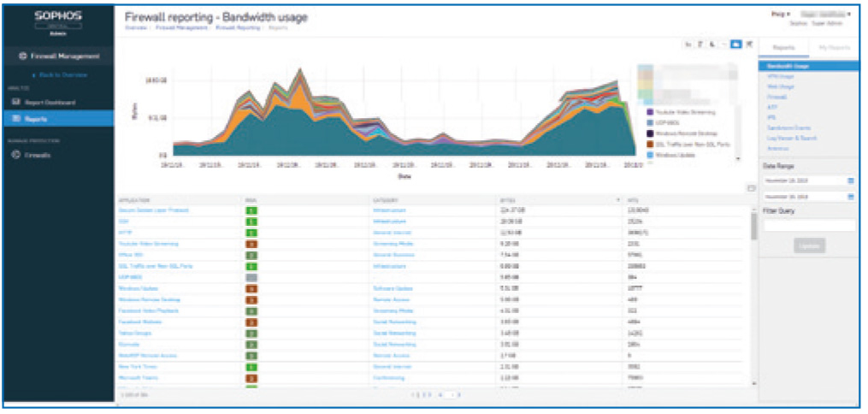Screen dimensions: 868x414
Task: Click the rightmost chart toolbar icon
Action: point(749,44)
